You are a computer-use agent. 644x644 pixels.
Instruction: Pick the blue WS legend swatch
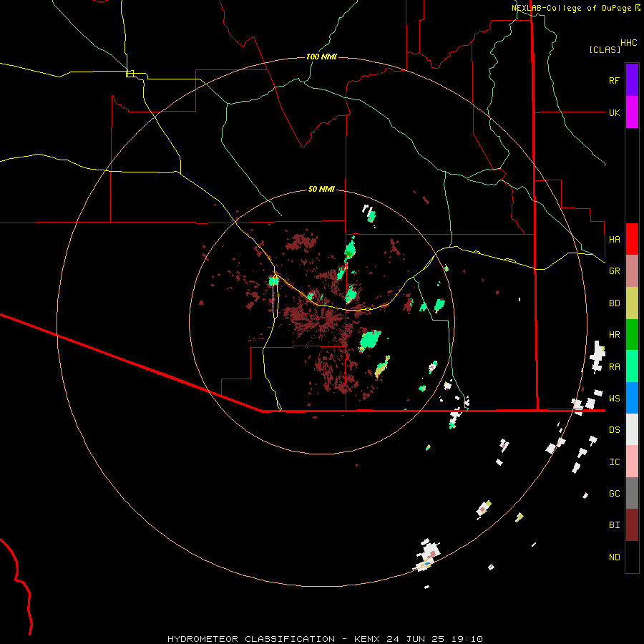pyautogui.click(x=632, y=398)
